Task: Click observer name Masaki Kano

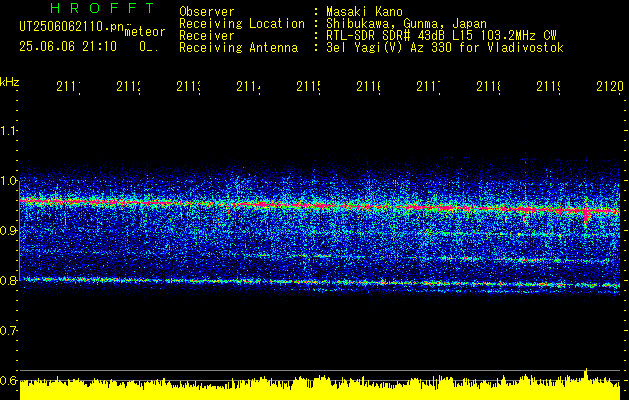Action: (x=364, y=11)
